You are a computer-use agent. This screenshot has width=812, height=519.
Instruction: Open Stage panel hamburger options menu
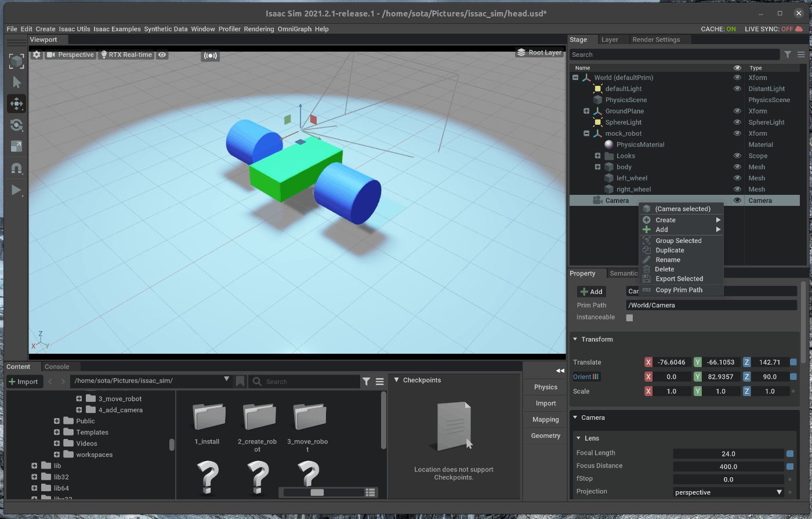[x=801, y=55]
